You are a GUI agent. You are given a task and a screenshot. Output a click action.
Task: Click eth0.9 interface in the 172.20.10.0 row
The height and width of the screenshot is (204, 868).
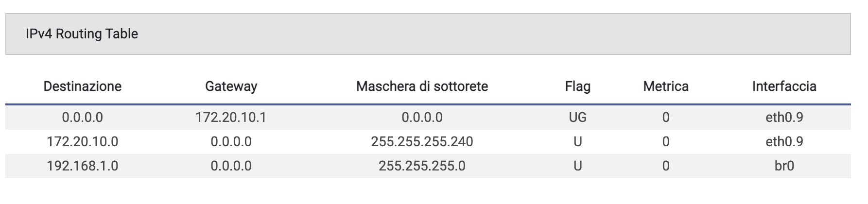[784, 142]
